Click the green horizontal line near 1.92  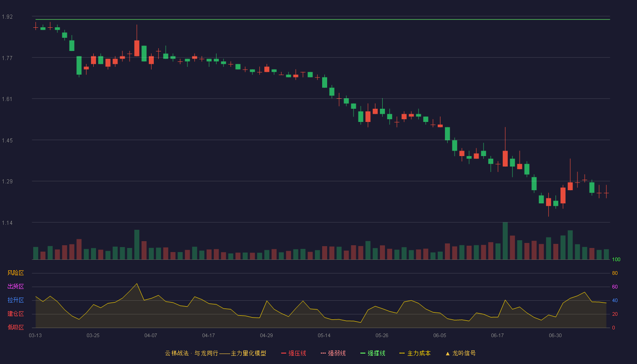coord(323,20)
